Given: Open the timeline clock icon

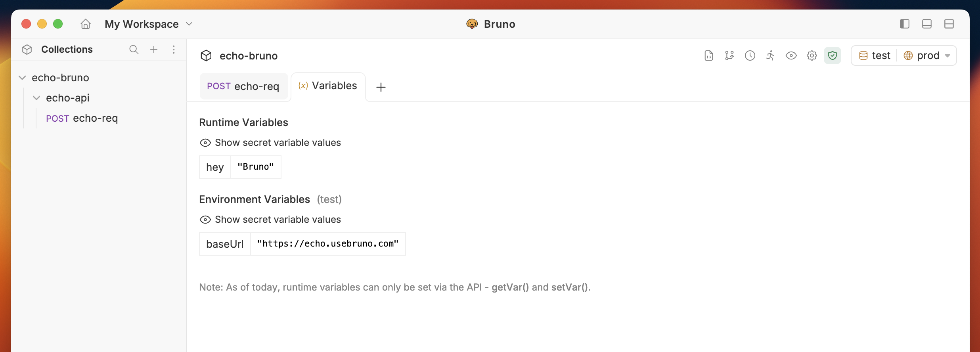Looking at the screenshot, I should pyautogui.click(x=750, y=55).
